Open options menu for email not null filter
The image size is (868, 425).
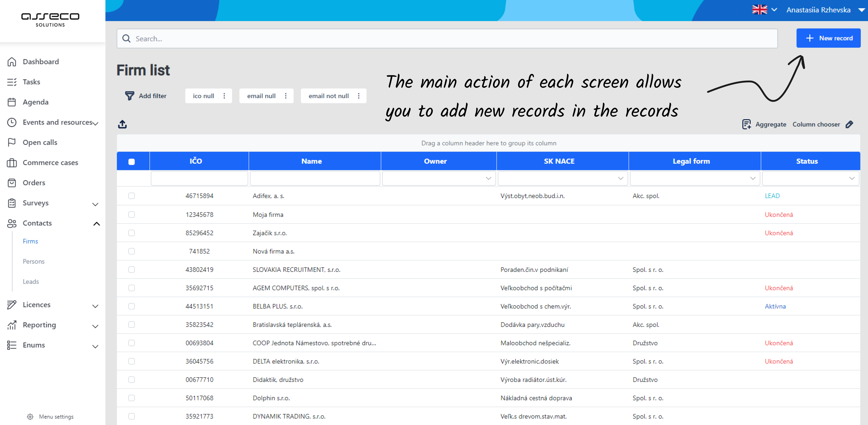(x=359, y=96)
